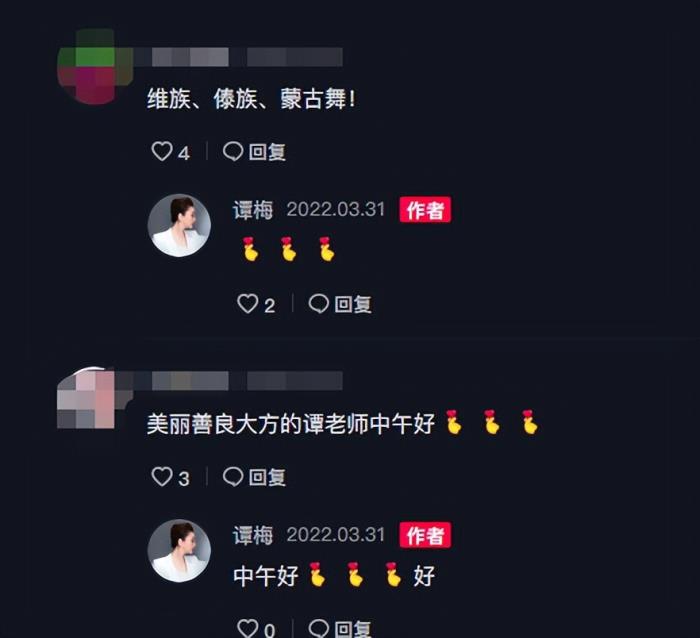Tap reply bubble under 谭梅's 中午好 reply
This screenshot has width=700, height=638.
[x=318, y=628]
